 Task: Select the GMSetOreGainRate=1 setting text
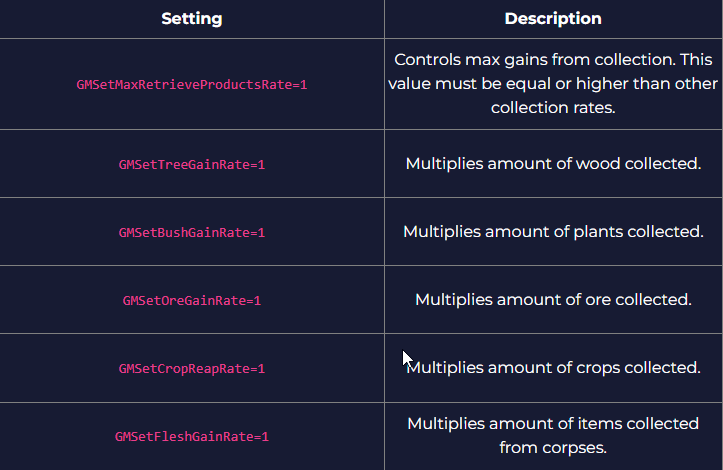pos(191,301)
